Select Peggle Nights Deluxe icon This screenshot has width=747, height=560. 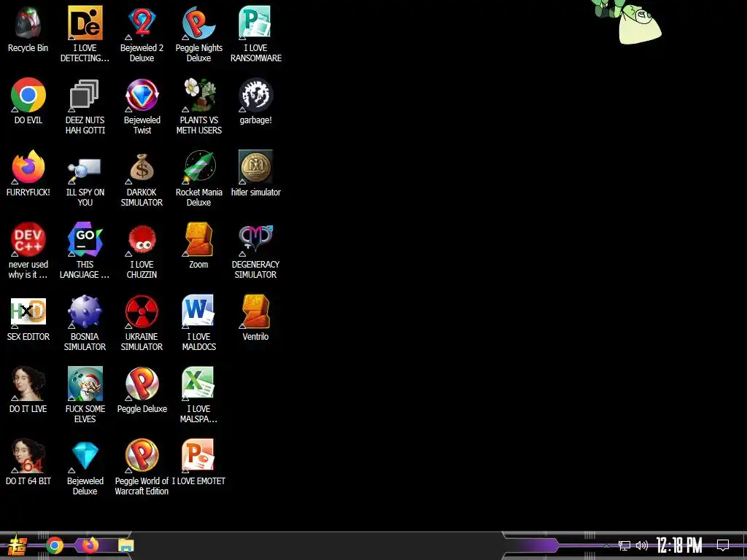tap(198, 23)
